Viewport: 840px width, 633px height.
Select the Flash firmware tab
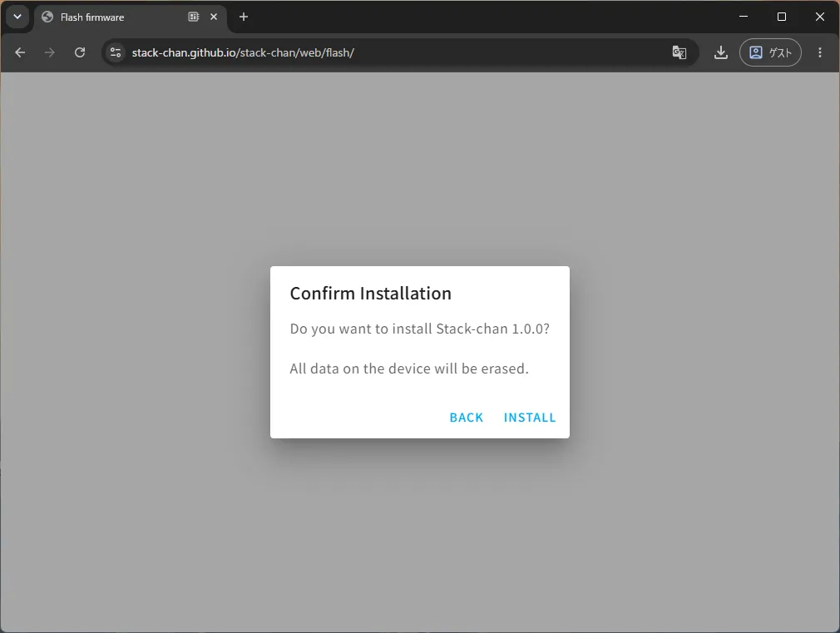point(131,17)
